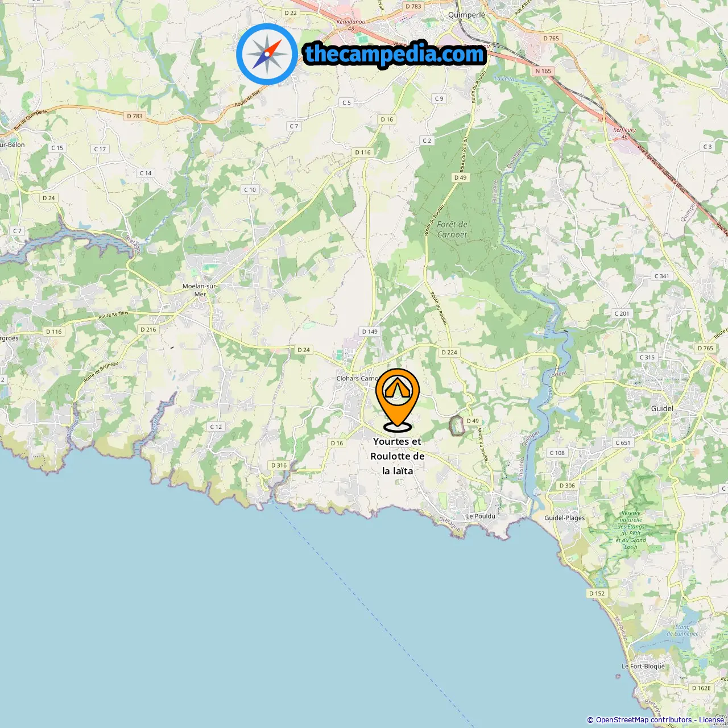This screenshot has height=728, width=728.
Task: Click the Clohars-Carnoët town label
Action: 358,378
